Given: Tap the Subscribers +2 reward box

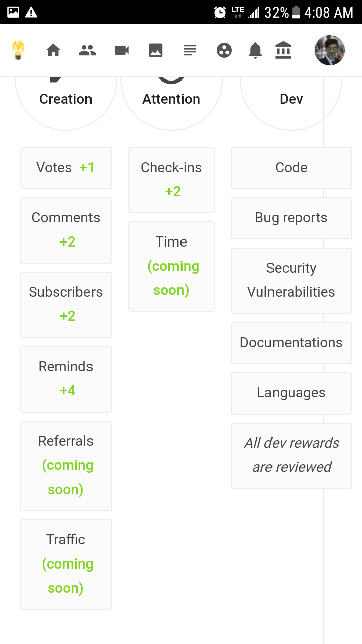Looking at the screenshot, I should (x=66, y=304).
